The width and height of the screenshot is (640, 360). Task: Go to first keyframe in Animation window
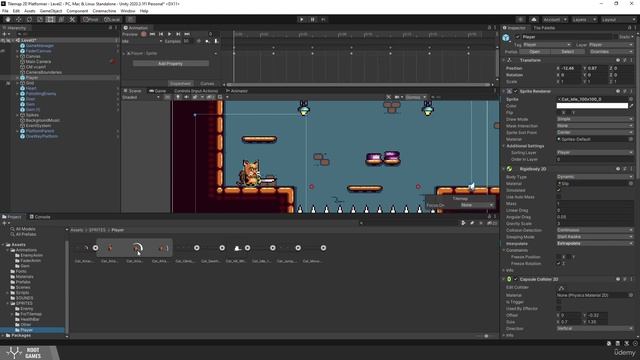pyautogui.click(x=152, y=34)
